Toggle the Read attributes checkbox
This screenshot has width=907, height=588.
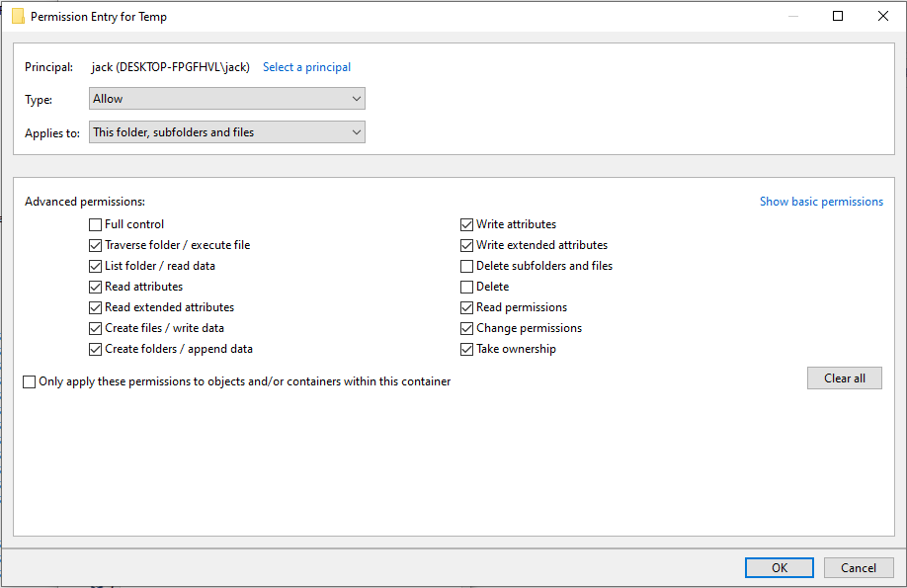[96, 287]
